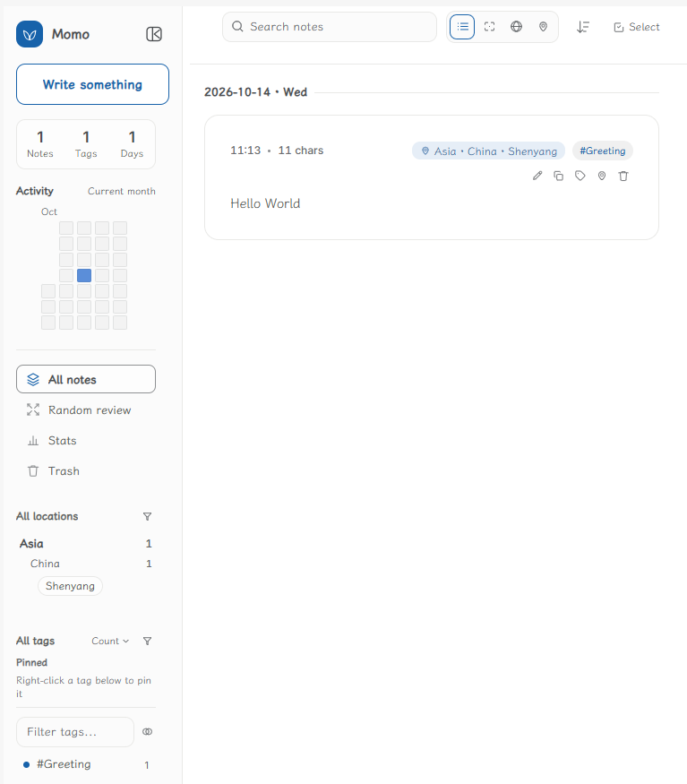
Task: Click the 2026-10-14 Wed date header
Action: (x=255, y=92)
